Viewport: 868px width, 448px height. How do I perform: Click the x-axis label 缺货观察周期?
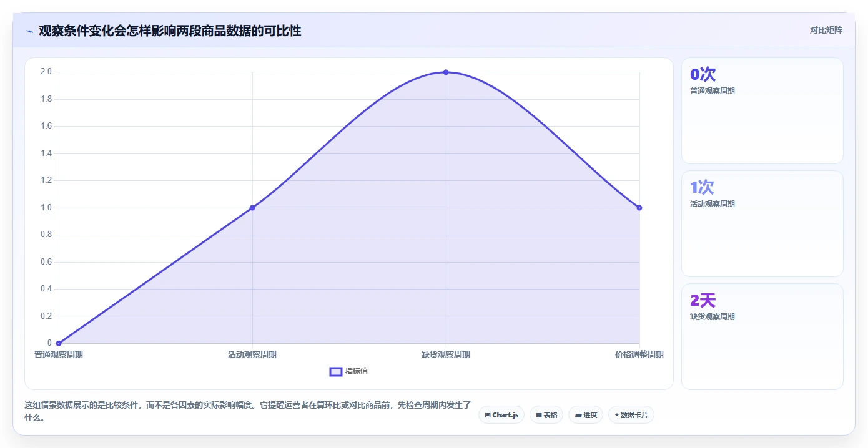(446, 354)
